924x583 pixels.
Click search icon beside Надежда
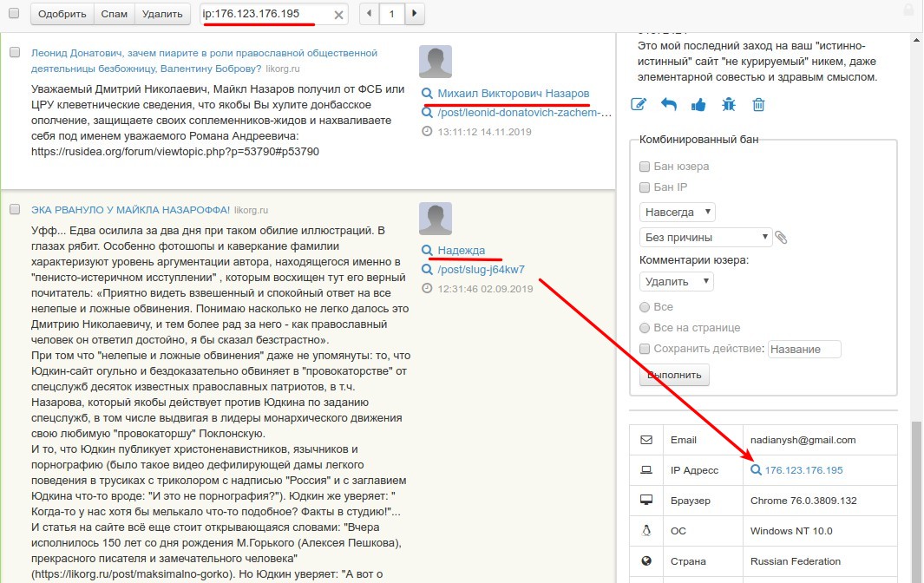pyautogui.click(x=427, y=250)
